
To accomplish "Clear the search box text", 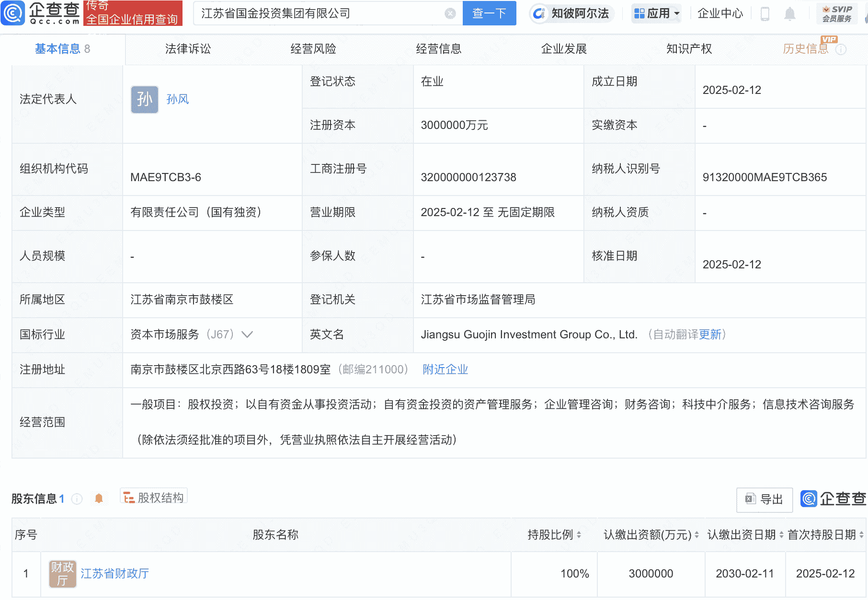I will point(450,13).
